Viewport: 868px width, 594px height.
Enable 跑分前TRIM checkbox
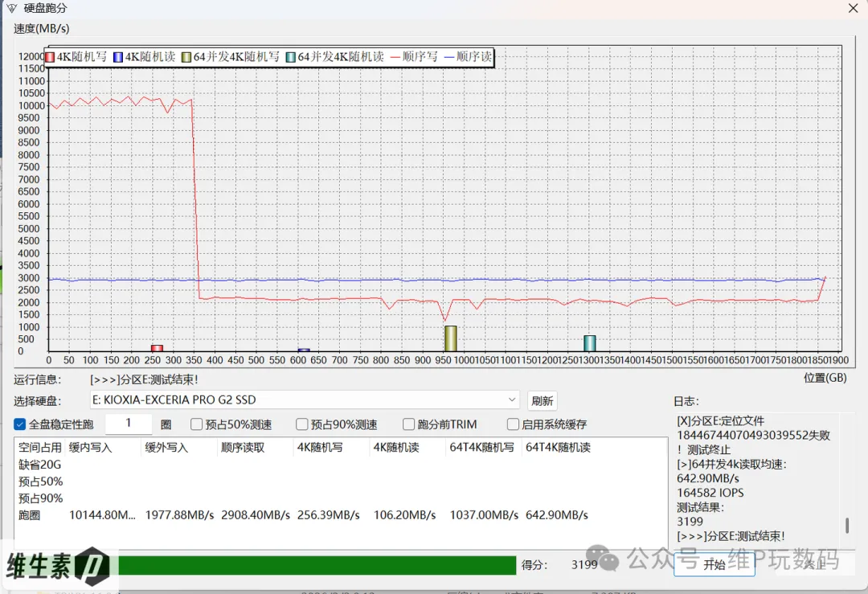pos(408,424)
